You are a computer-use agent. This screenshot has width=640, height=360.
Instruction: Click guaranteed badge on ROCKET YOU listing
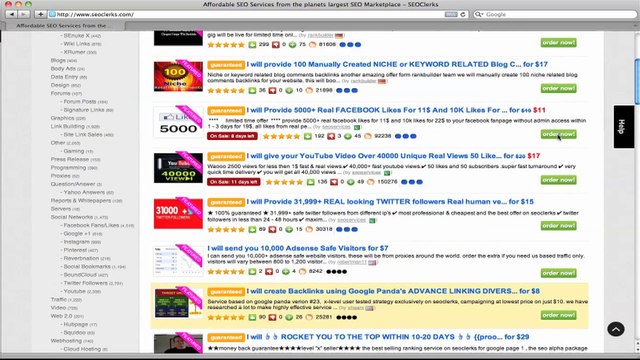click(226, 338)
